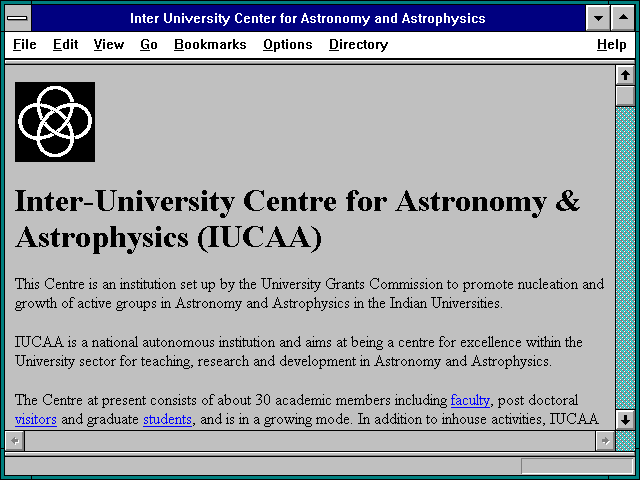Click the text 'University Grants Commission'
Viewport: 640px width, 480px height.
351,284
